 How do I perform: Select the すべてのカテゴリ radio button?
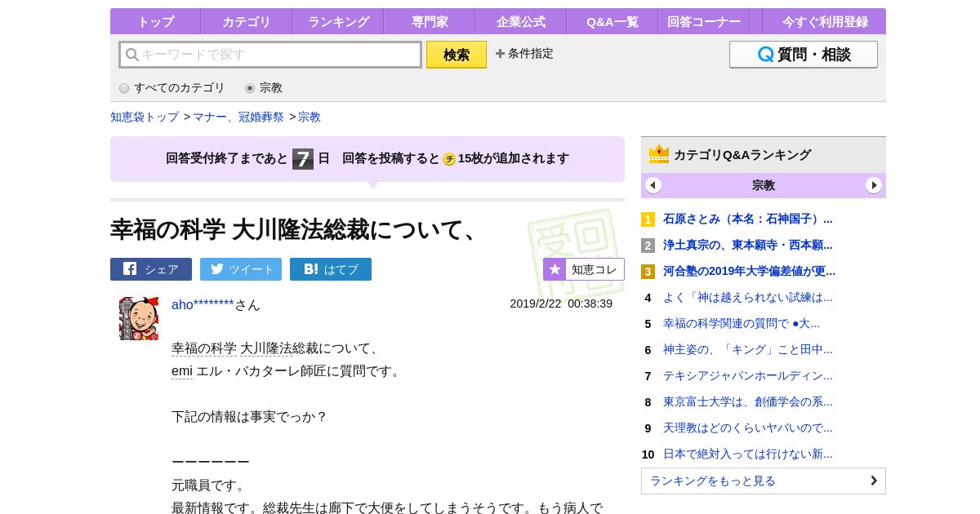pos(124,88)
